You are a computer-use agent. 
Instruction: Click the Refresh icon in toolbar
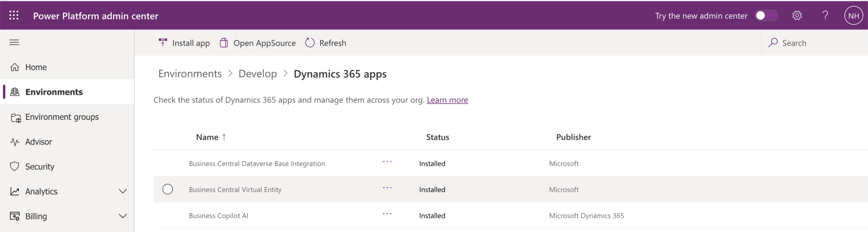310,43
